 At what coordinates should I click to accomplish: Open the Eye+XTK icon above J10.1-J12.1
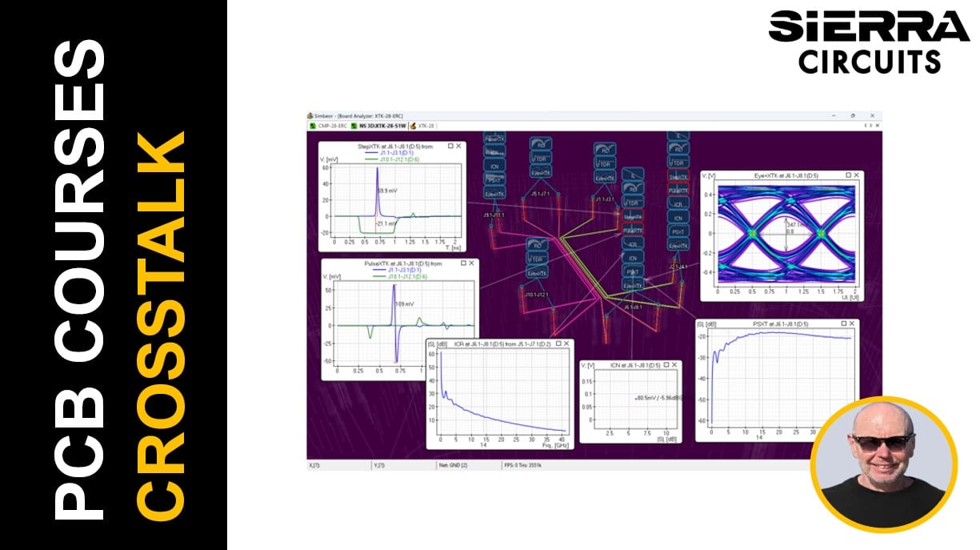[x=536, y=274]
